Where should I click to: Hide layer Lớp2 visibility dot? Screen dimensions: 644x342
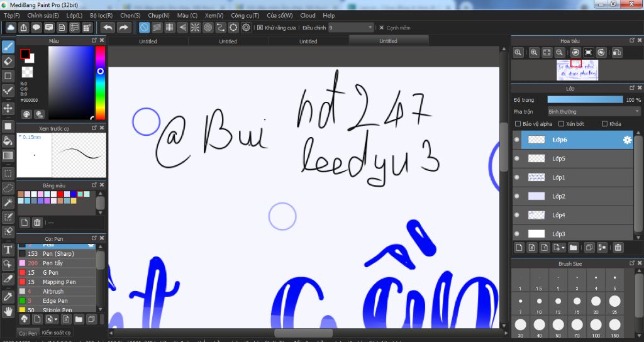point(517,196)
